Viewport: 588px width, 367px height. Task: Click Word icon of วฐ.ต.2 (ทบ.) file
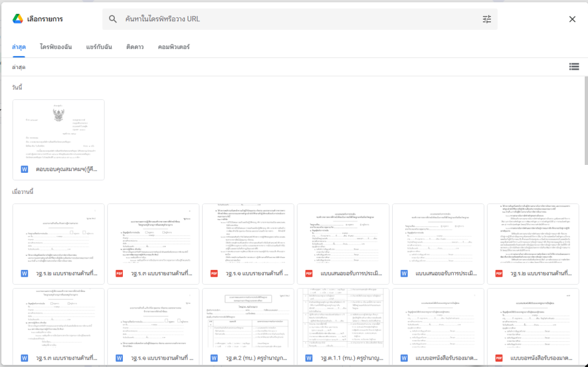tap(214, 358)
